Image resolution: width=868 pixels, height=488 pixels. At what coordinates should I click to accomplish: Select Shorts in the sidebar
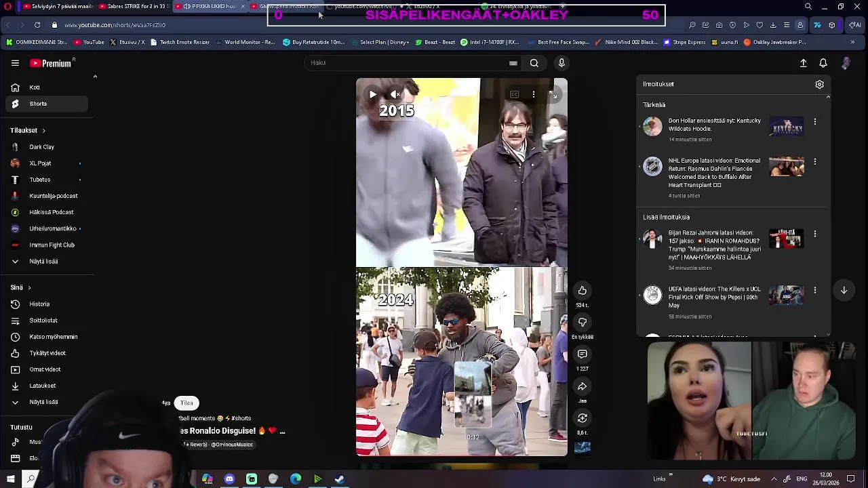pyautogui.click(x=47, y=104)
